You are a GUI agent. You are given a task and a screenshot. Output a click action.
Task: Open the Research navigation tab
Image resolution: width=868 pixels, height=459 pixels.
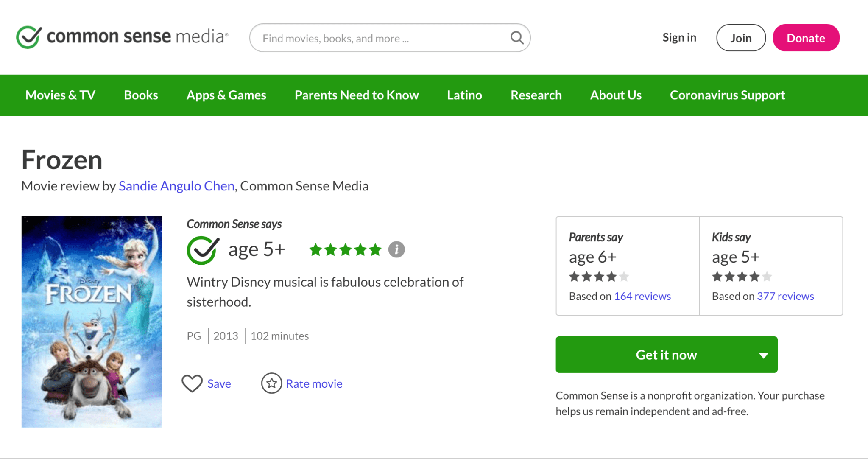pyautogui.click(x=536, y=95)
